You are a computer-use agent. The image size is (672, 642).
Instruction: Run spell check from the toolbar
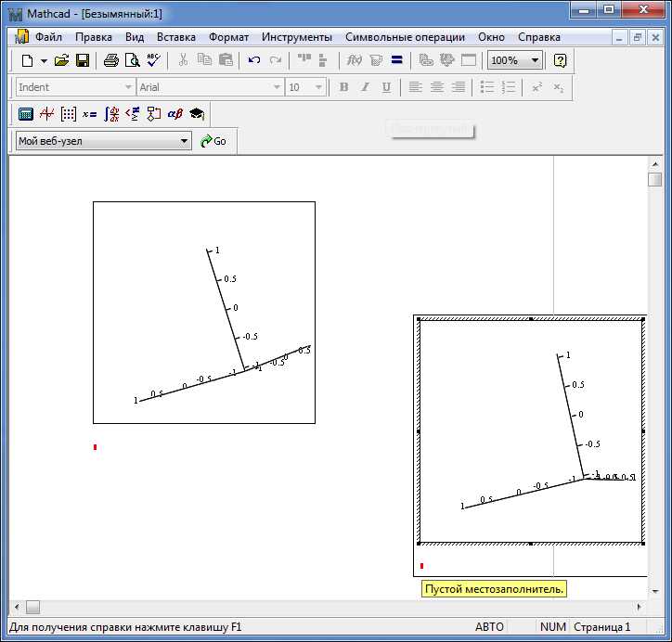[x=153, y=60]
